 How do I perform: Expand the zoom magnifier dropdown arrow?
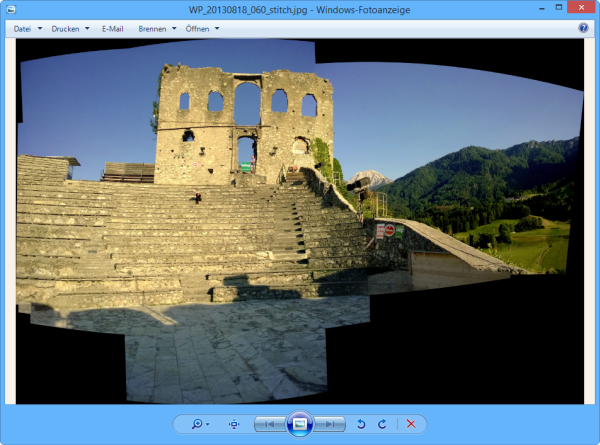click(207, 424)
